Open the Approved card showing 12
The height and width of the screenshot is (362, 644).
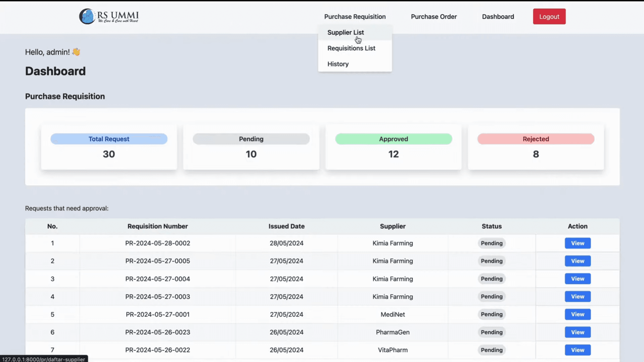[x=393, y=147]
